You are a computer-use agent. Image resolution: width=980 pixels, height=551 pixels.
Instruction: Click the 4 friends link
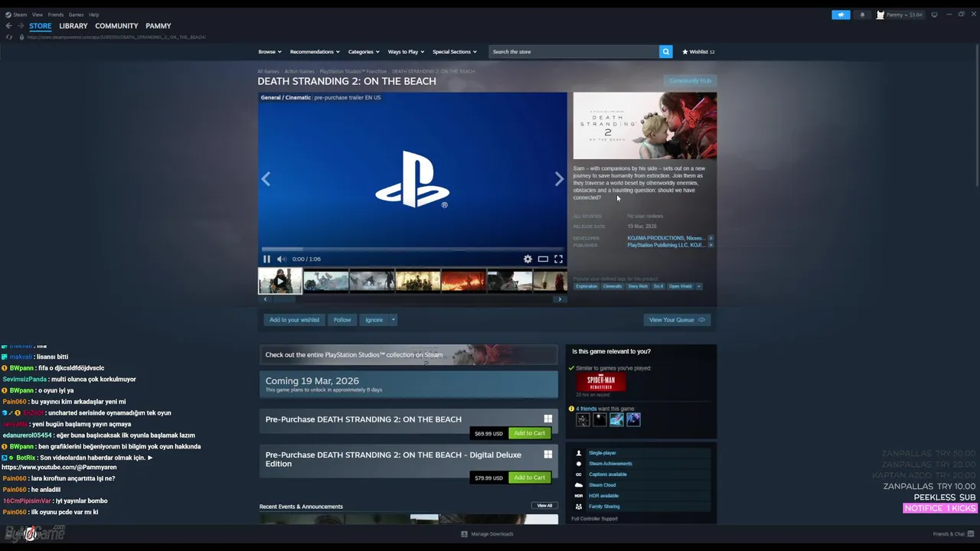tap(586, 409)
